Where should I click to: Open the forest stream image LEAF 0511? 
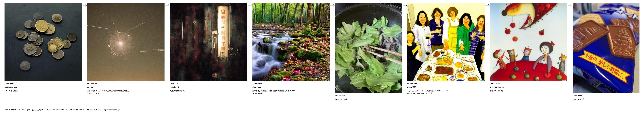[x=291, y=42]
